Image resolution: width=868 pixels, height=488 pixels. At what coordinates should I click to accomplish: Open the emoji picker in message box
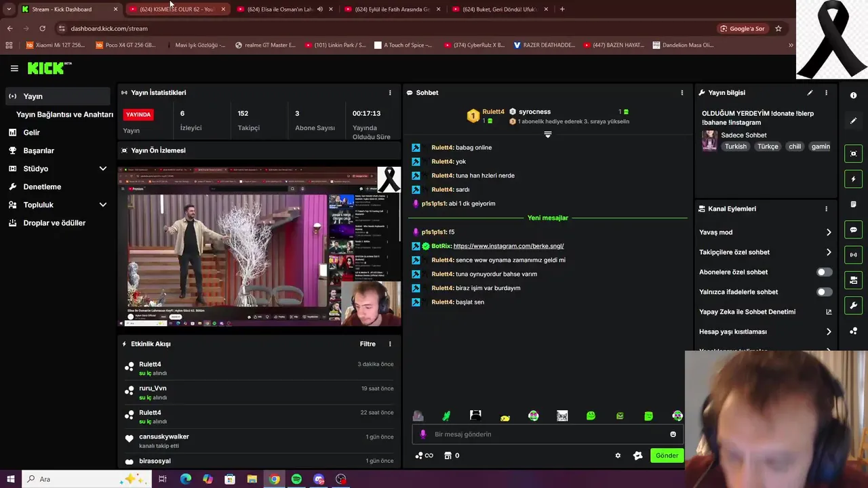click(673, 434)
